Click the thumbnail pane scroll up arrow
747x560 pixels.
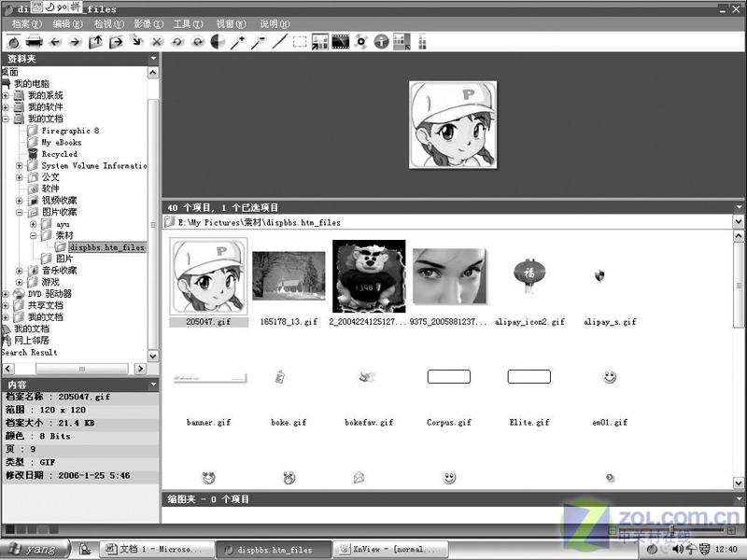[x=739, y=236]
